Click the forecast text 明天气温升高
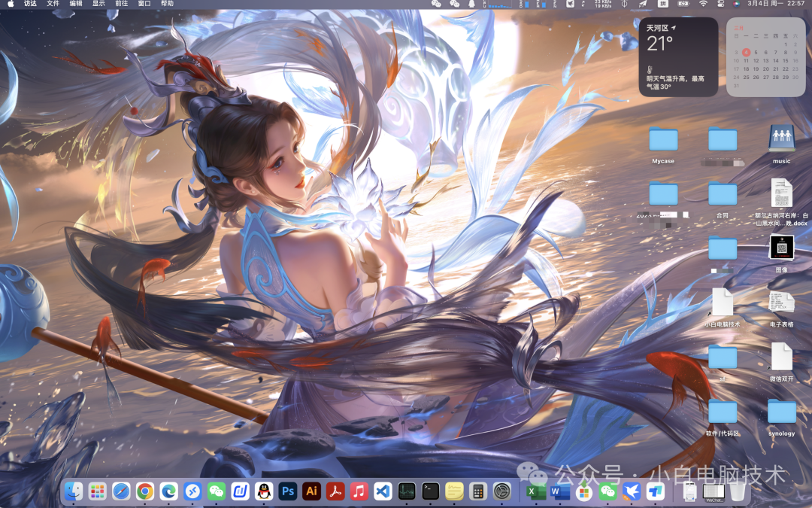This screenshot has height=508, width=812. (x=675, y=83)
